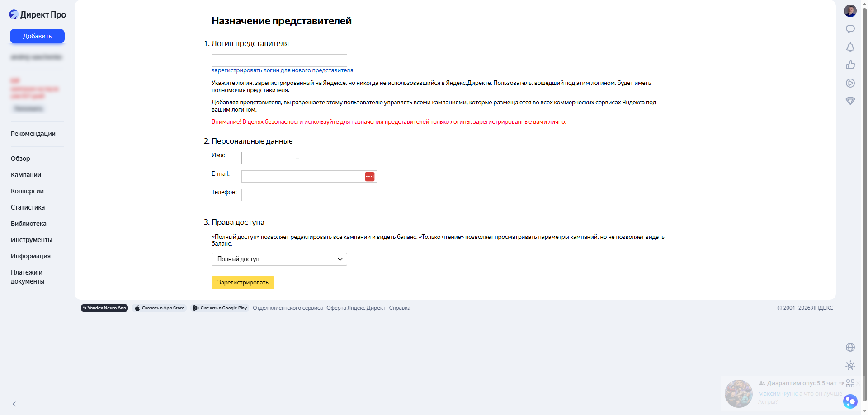This screenshot has height=415, width=868.
Task: Open the Отдел клиентского сервиса footer link
Action: click(x=288, y=308)
